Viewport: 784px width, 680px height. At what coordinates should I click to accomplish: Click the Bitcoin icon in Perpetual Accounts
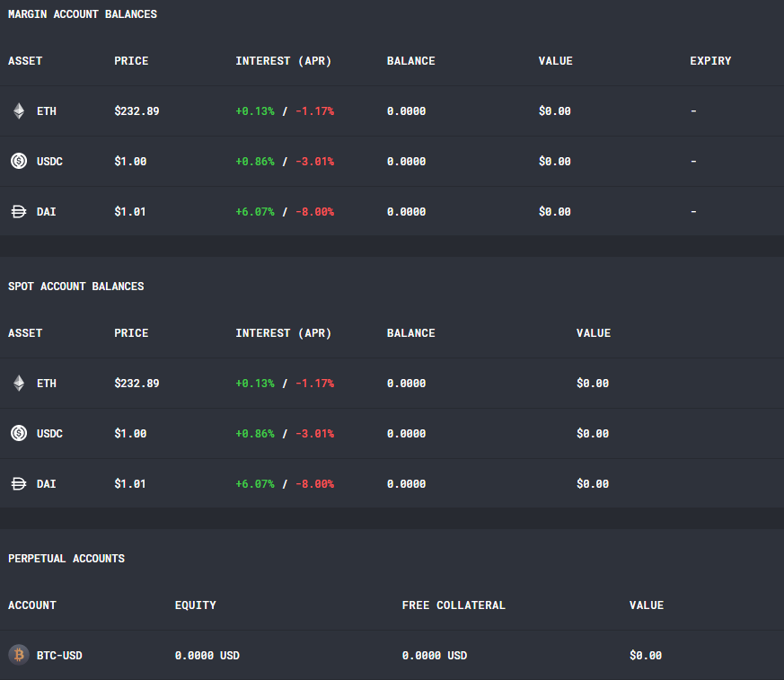tap(19, 655)
